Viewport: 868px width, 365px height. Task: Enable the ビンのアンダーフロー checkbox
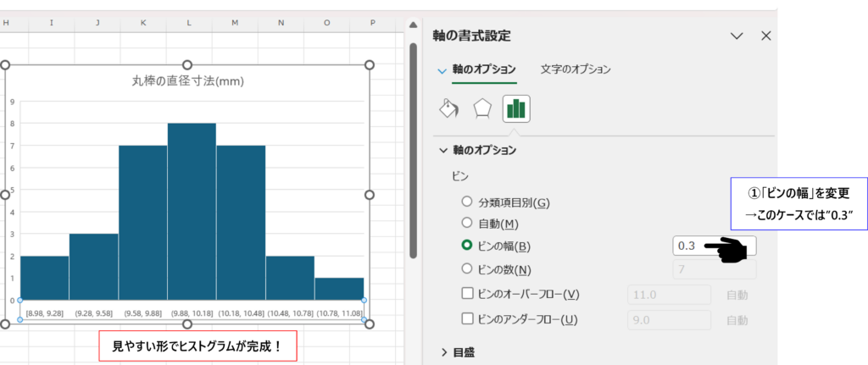pyautogui.click(x=466, y=319)
